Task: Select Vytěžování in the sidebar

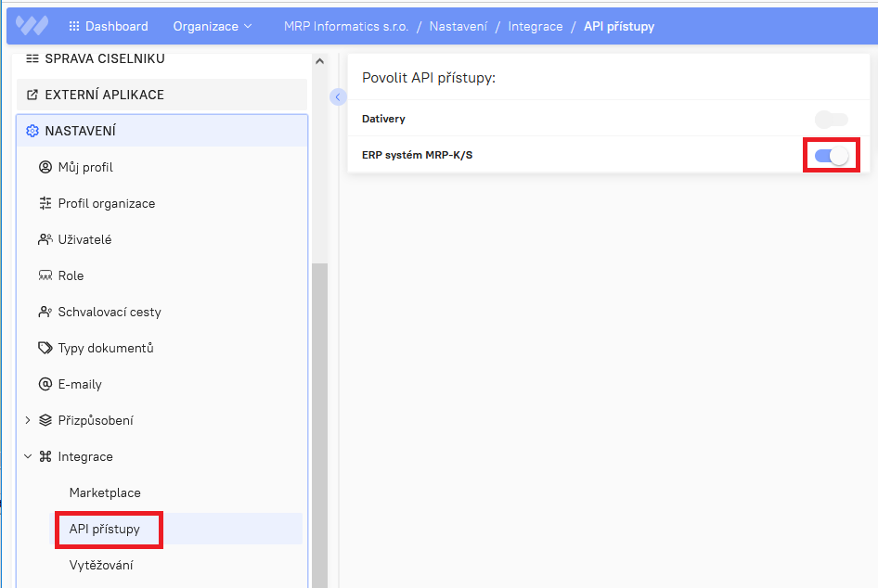Action: click(101, 565)
